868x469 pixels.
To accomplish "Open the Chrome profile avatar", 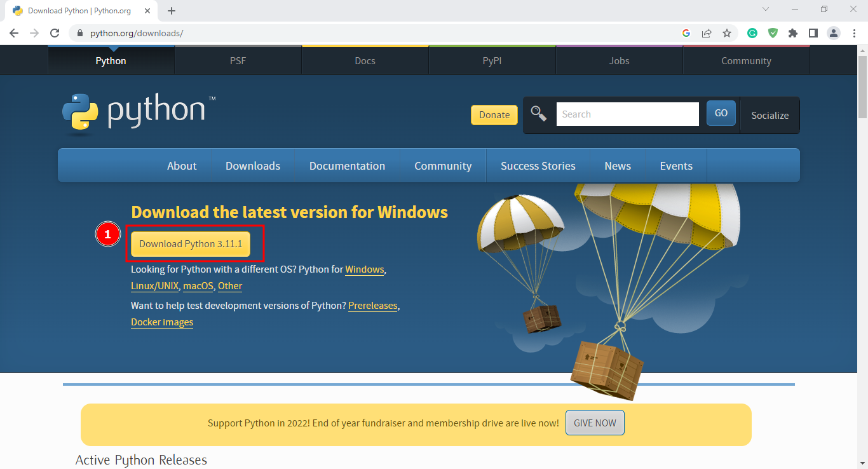I will pyautogui.click(x=834, y=33).
